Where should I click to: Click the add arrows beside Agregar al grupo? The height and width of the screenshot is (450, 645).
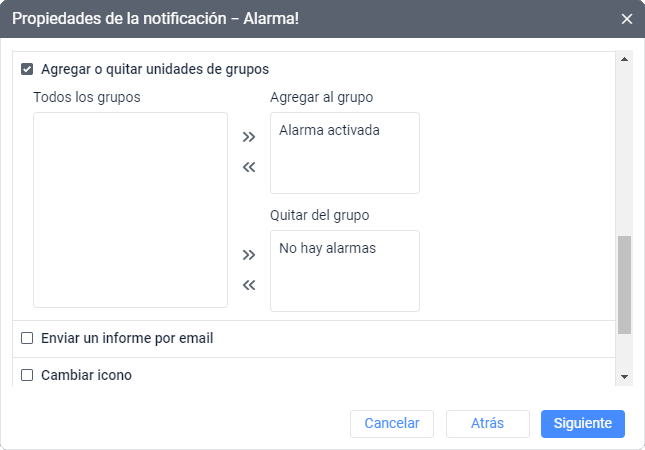249,137
